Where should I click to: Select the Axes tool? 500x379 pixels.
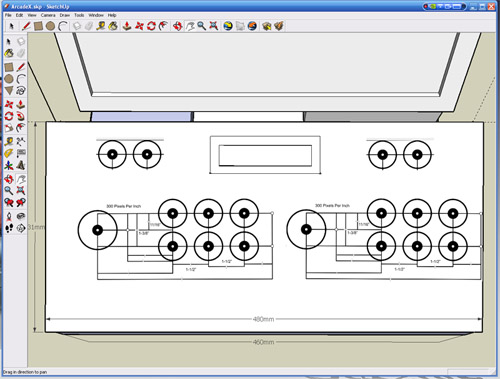click(x=9, y=165)
